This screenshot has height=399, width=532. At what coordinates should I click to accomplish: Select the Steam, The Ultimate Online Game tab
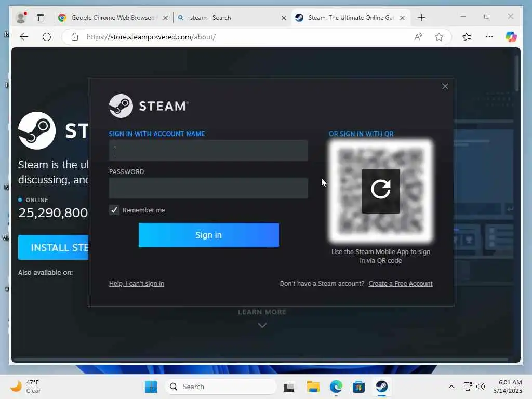(346, 18)
